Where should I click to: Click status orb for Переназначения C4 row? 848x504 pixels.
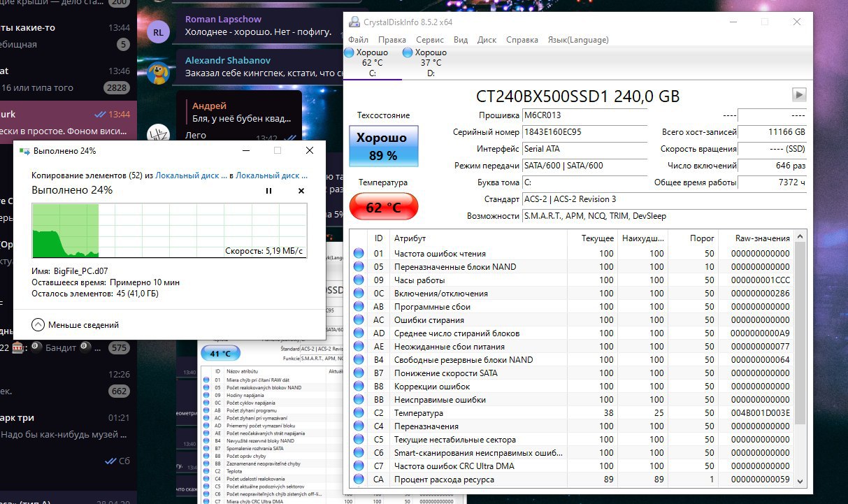[359, 426]
